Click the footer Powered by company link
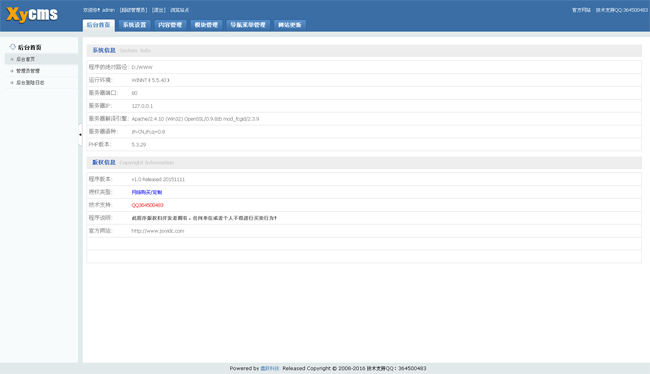Screen dimensions: 650x374 (269, 368)
